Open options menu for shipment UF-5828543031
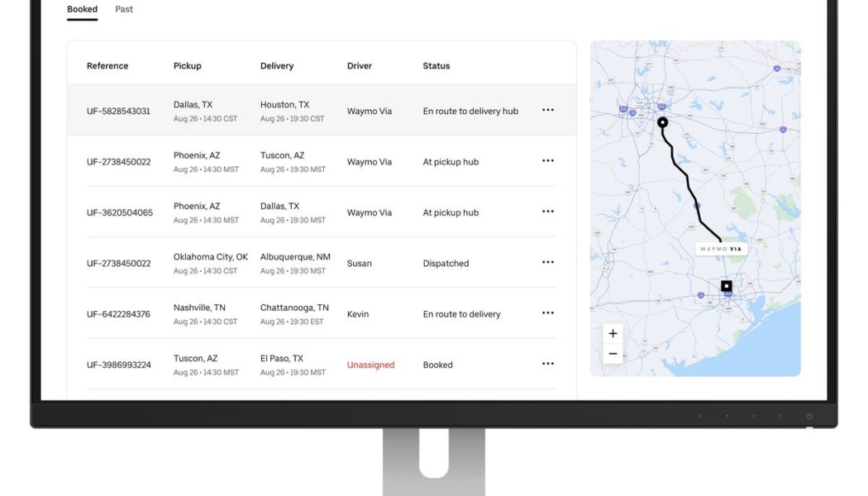 tap(547, 111)
